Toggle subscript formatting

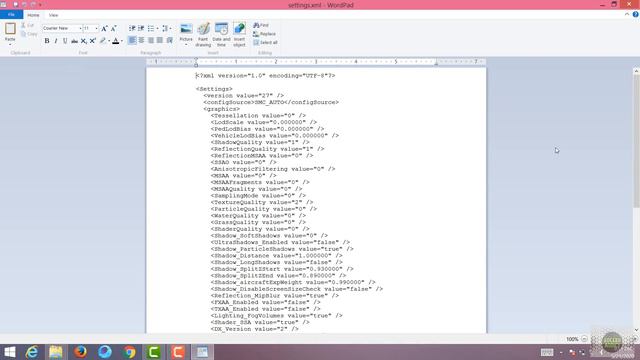coord(83,41)
